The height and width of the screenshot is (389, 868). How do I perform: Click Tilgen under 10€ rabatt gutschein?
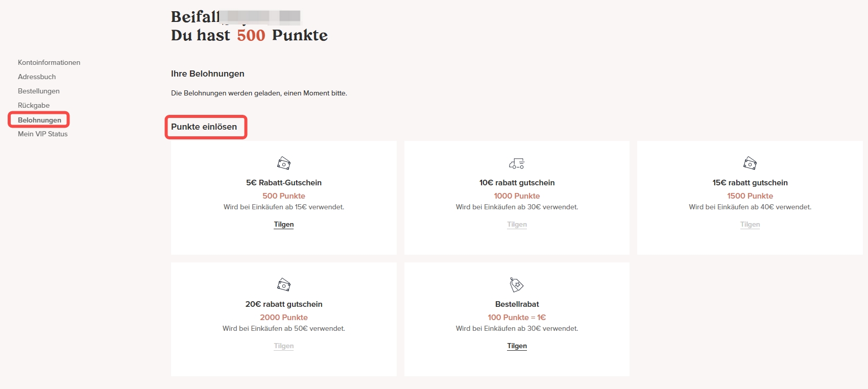click(x=517, y=224)
